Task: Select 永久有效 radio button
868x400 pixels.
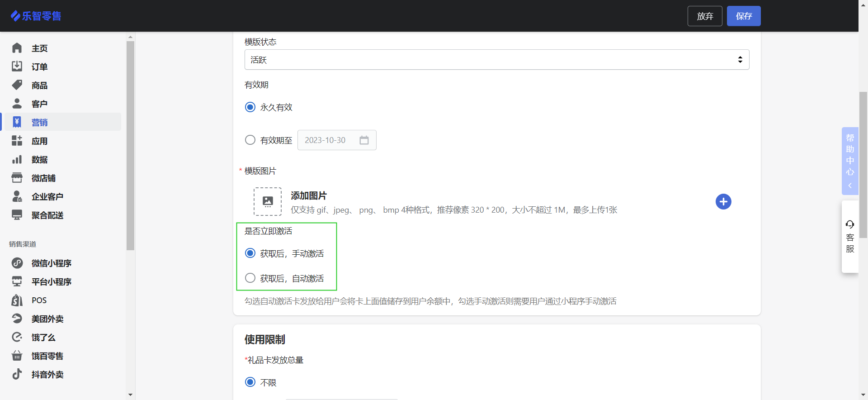Action: click(250, 107)
